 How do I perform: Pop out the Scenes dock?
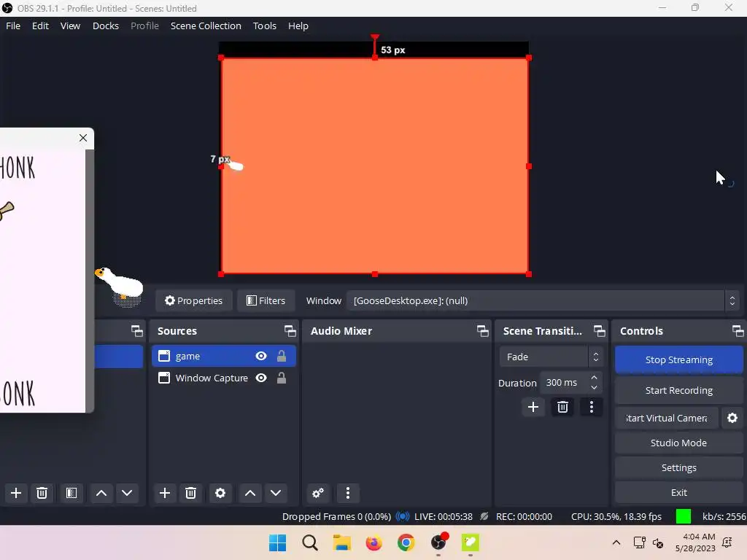pos(136,331)
